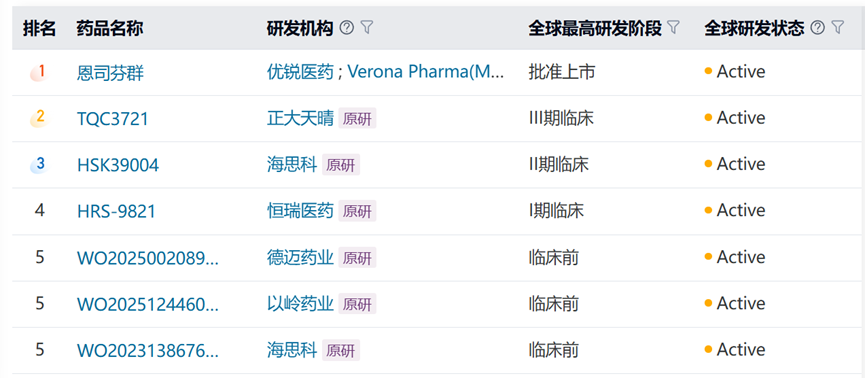Open the HSK39004 drug entry
865x378 pixels.
[x=118, y=165]
